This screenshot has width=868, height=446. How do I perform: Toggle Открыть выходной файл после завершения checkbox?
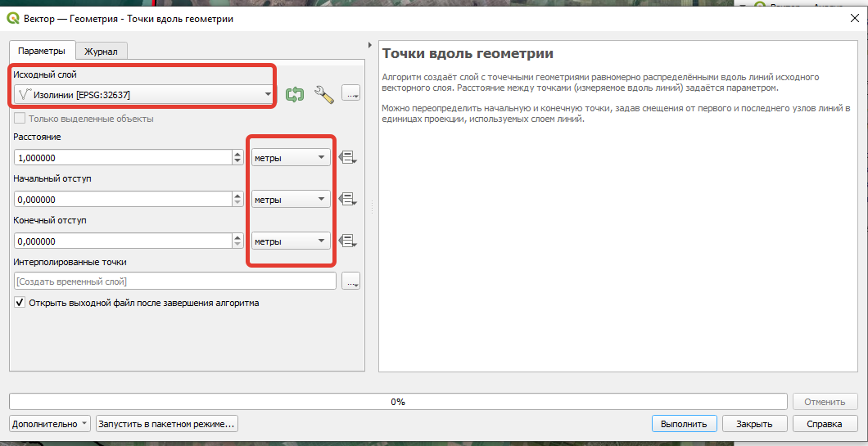point(20,303)
